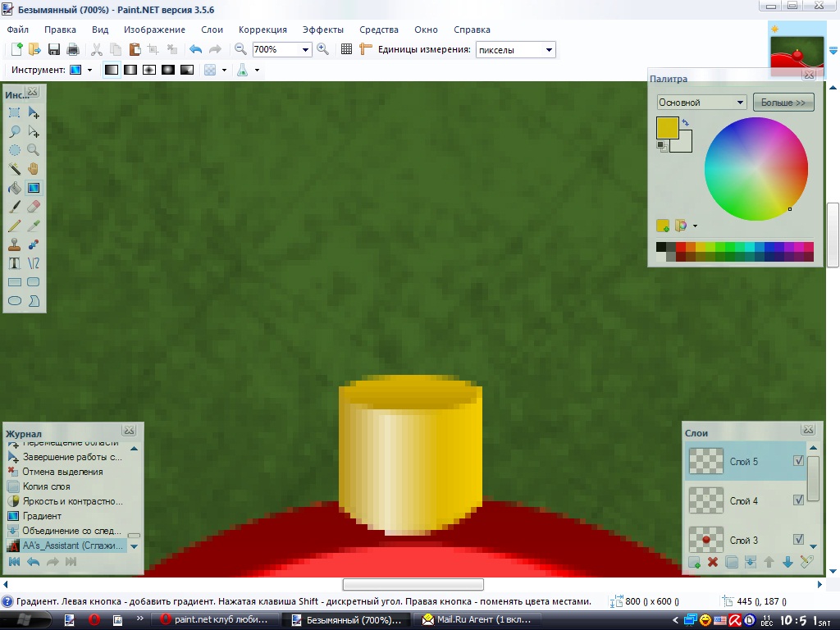The height and width of the screenshot is (630, 840).
Task: Open the units dropdown showing пикселы
Action: click(x=549, y=50)
